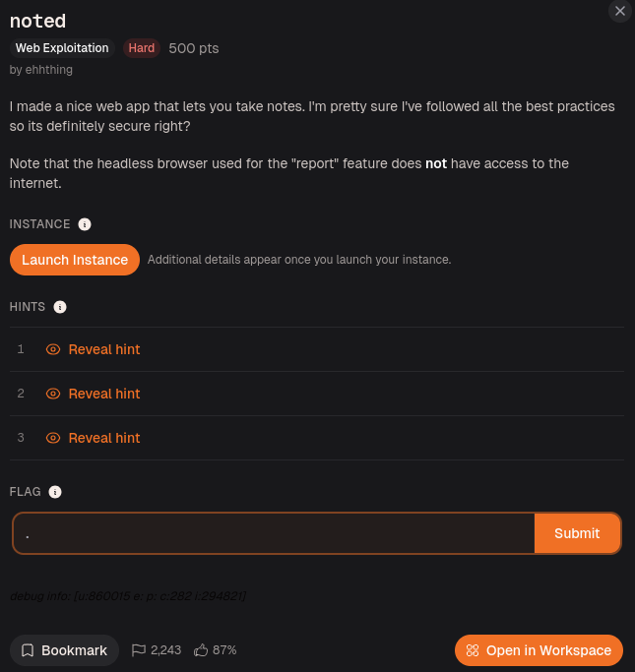This screenshot has width=635, height=672.
Task: Launch the challenge instance
Action: (75, 260)
